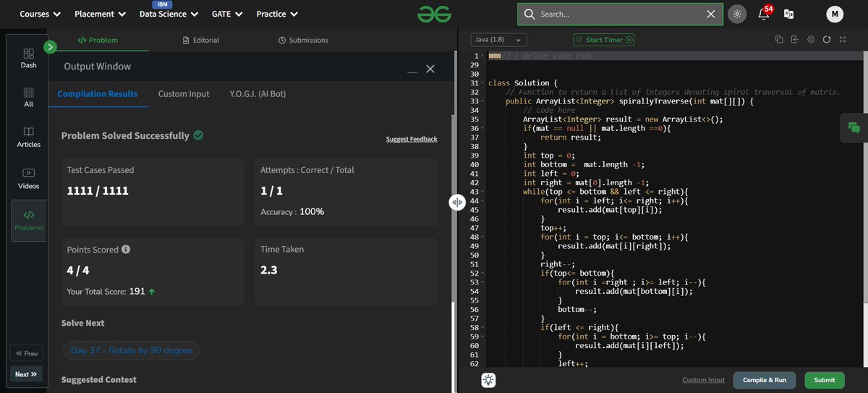Image resolution: width=868 pixels, height=393 pixels.
Task: Click the panel splitter handle
Action: click(457, 203)
